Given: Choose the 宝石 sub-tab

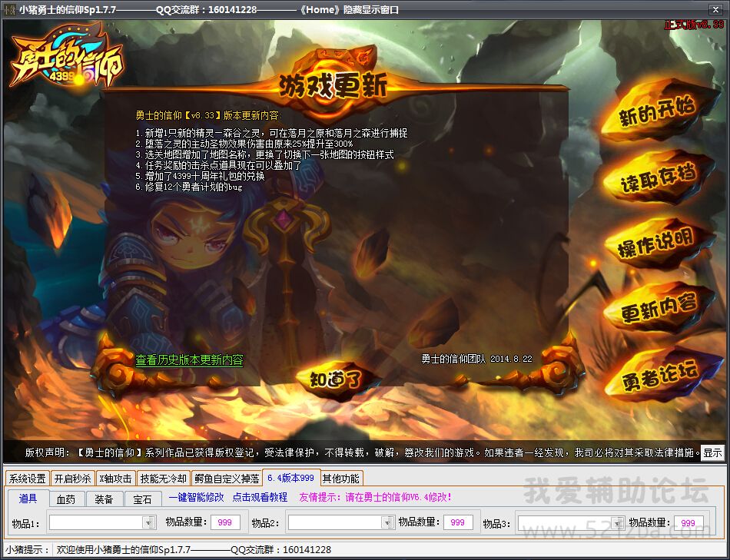Looking at the screenshot, I should pyautogui.click(x=142, y=499).
